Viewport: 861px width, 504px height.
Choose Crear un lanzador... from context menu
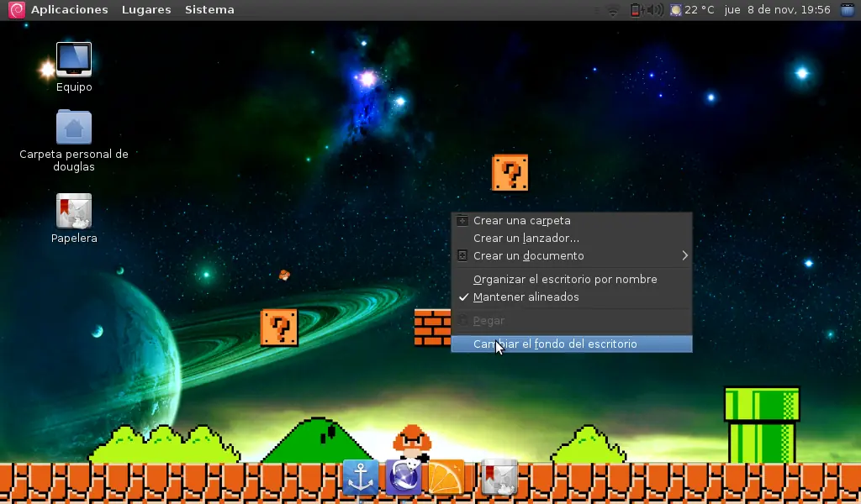572,238
